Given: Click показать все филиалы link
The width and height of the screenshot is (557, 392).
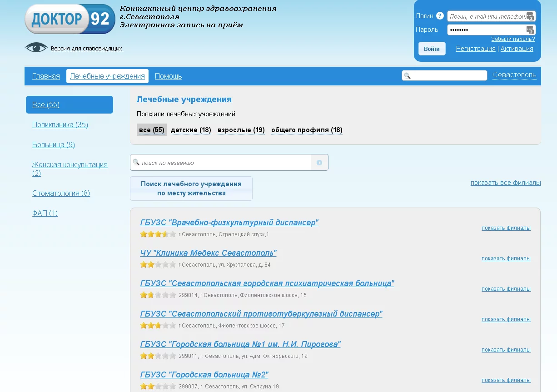Looking at the screenshot, I should coord(506,183).
